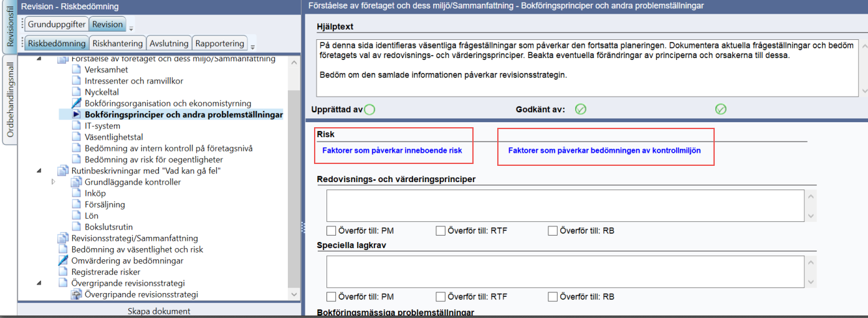
Task: Click the second Godkänt av check circle
Action: 721,110
